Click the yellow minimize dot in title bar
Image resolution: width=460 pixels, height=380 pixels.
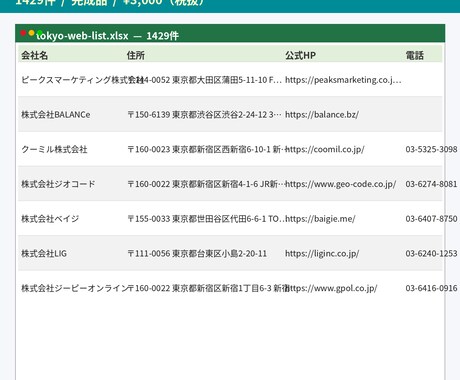31,33
